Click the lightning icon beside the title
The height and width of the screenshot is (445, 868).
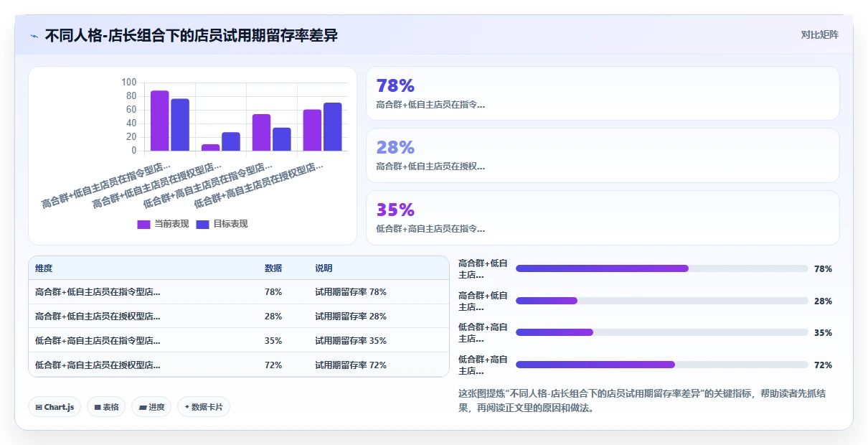point(34,36)
